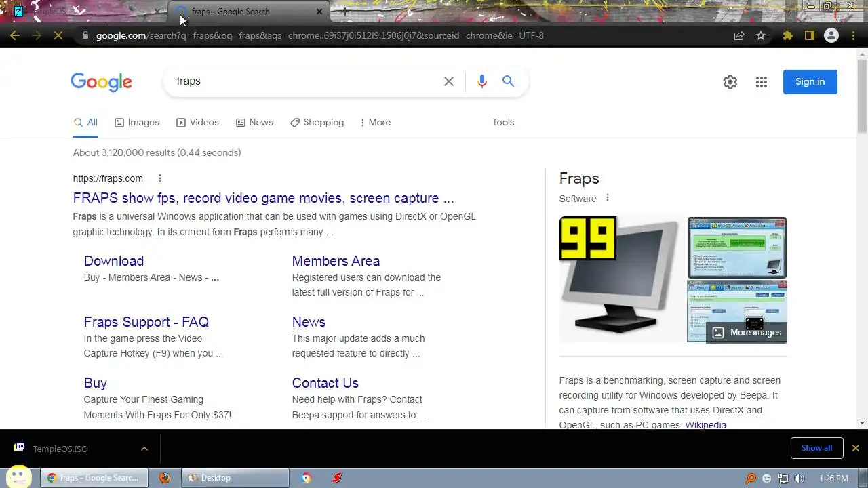
Task: Dismiss the downloads bar with the X
Action: (x=855, y=448)
